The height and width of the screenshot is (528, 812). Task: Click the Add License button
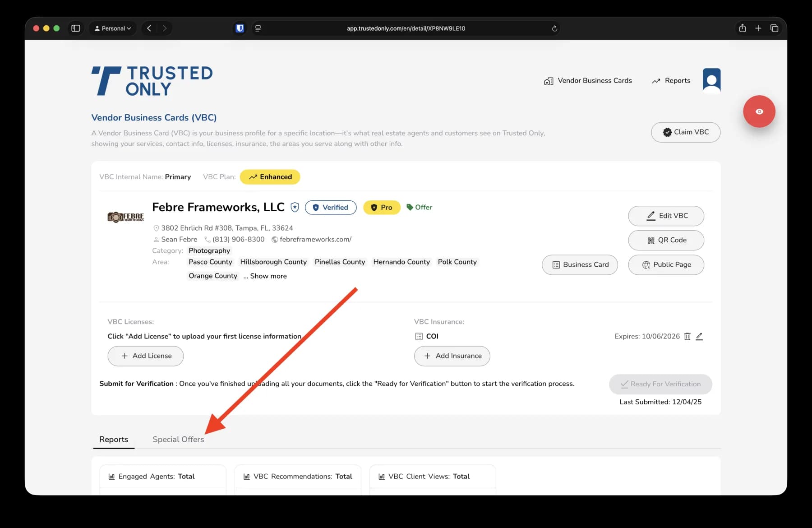point(145,356)
